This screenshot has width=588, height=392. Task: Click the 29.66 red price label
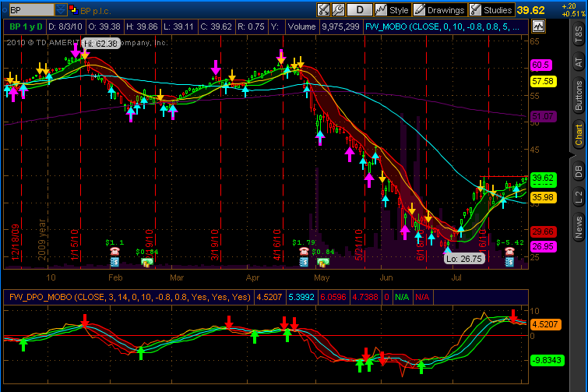pyautogui.click(x=544, y=231)
